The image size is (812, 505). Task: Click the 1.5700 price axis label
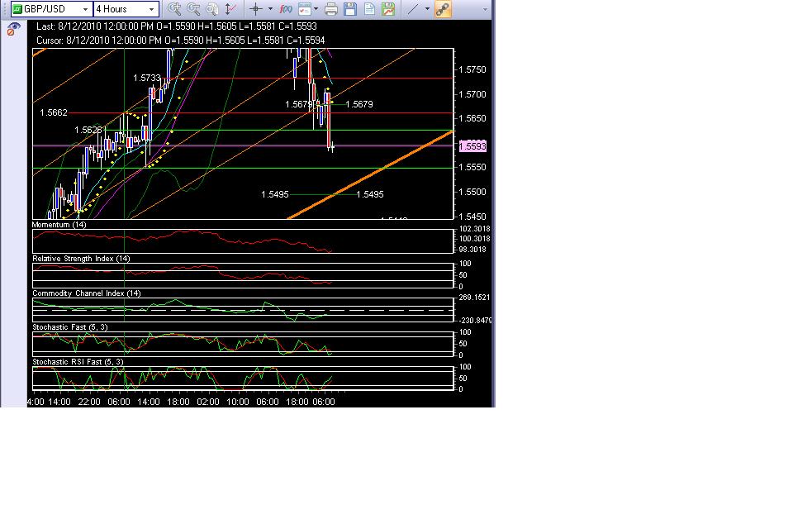click(x=472, y=94)
